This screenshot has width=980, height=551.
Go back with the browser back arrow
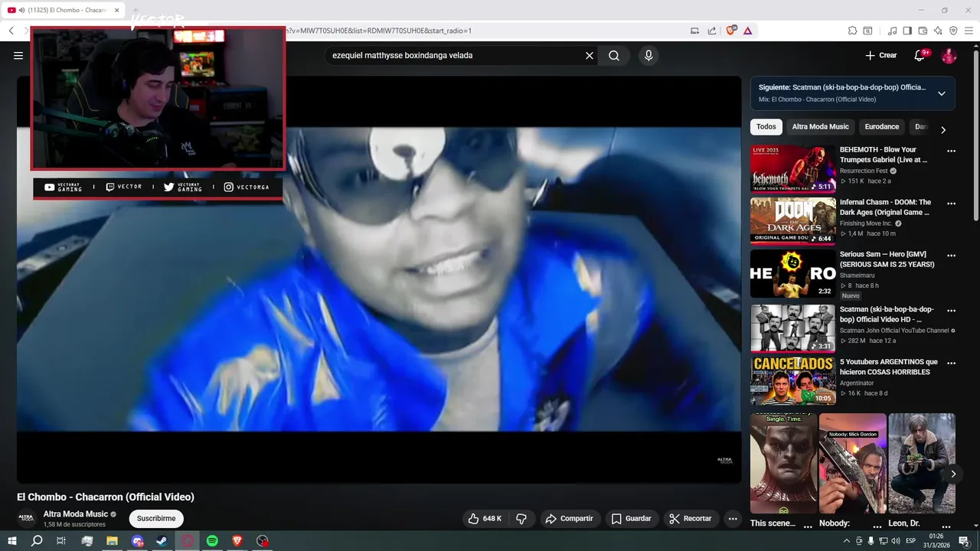(x=11, y=31)
